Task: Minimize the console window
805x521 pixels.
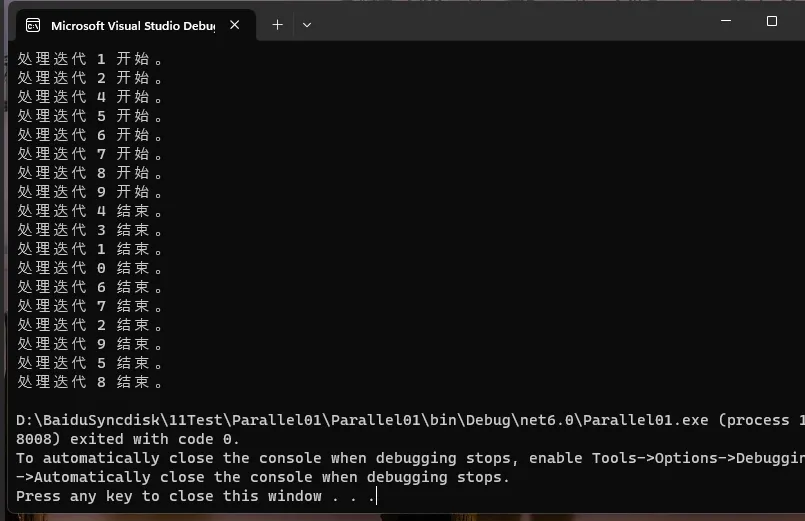Action: (x=726, y=21)
